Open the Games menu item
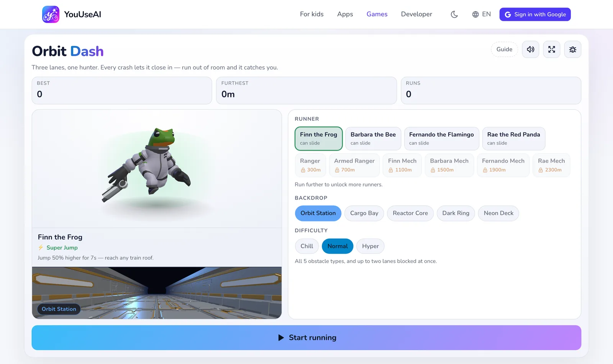 coord(377,14)
